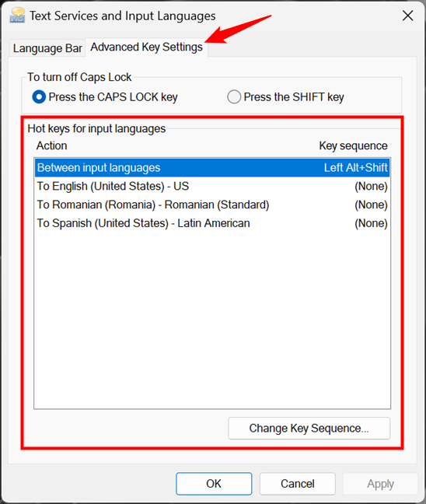Click the Key sequence column header
The width and height of the screenshot is (426, 504).
[353, 145]
